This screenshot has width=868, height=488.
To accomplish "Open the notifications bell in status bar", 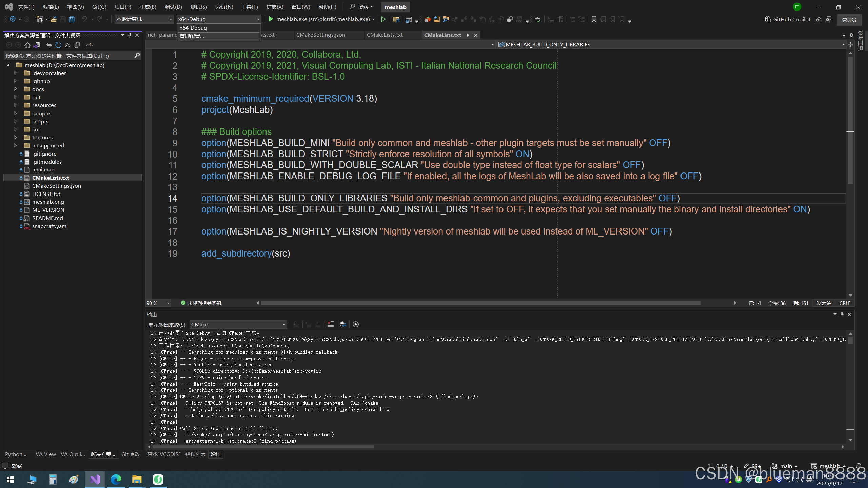I will 859,466.
